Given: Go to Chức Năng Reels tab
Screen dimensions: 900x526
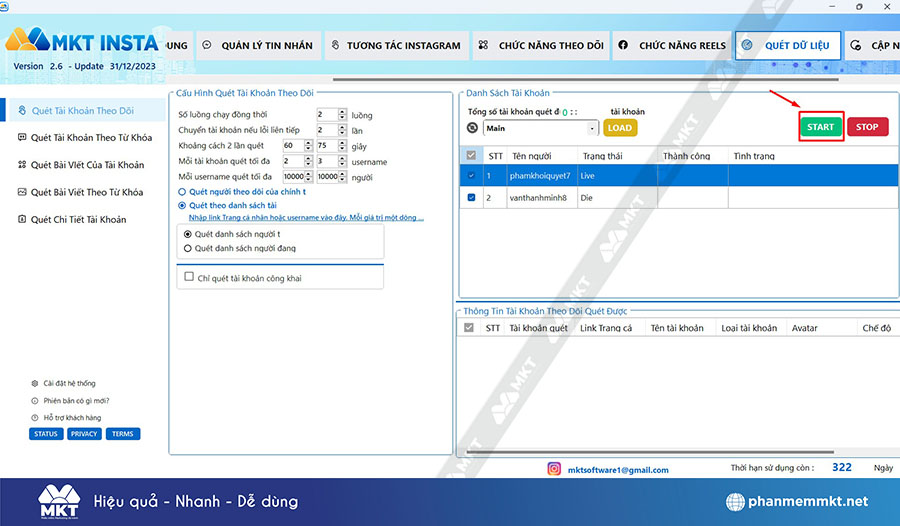Looking at the screenshot, I should point(673,45).
